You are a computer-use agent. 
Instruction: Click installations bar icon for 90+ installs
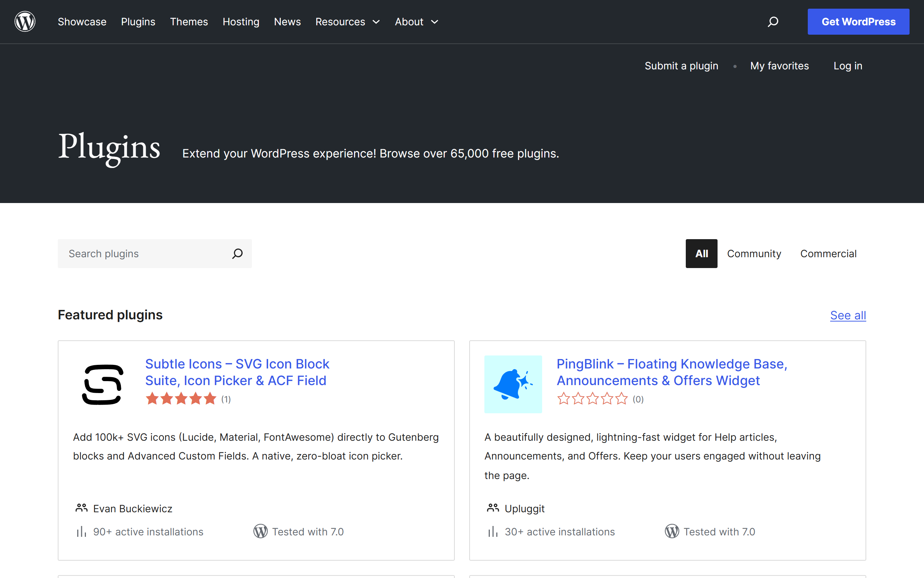[x=81, y=532]
